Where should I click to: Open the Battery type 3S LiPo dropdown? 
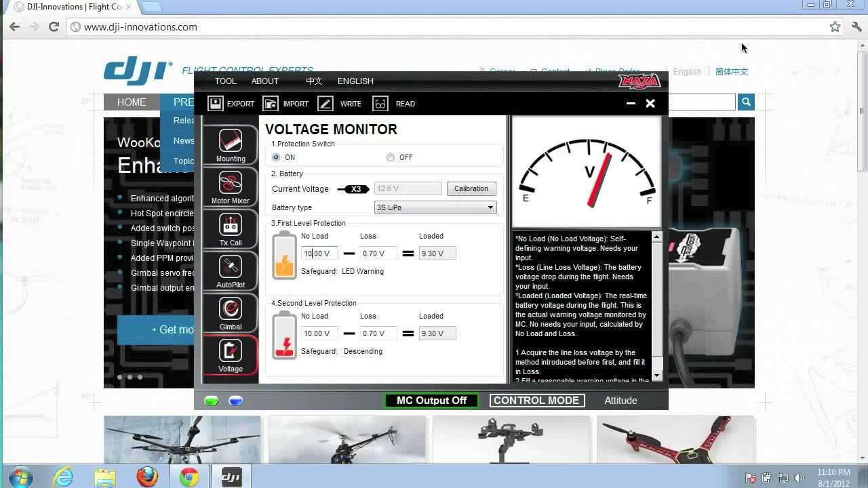[x=435, y=207]
